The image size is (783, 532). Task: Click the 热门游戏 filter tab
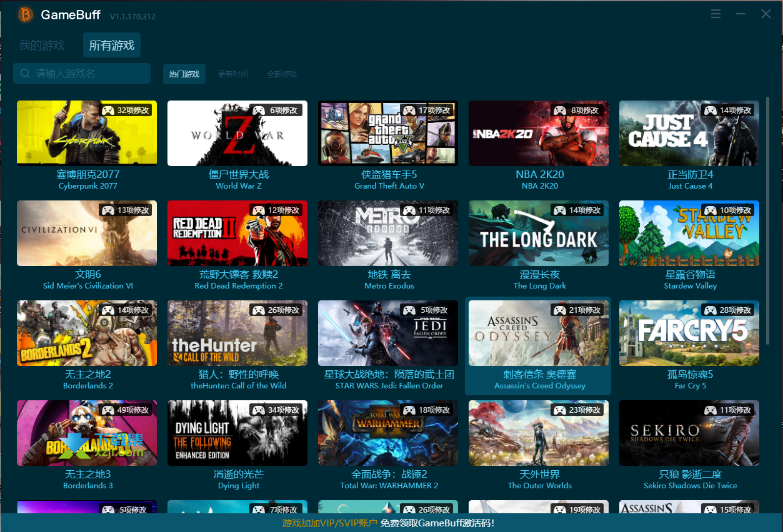(x=184, y=74)
